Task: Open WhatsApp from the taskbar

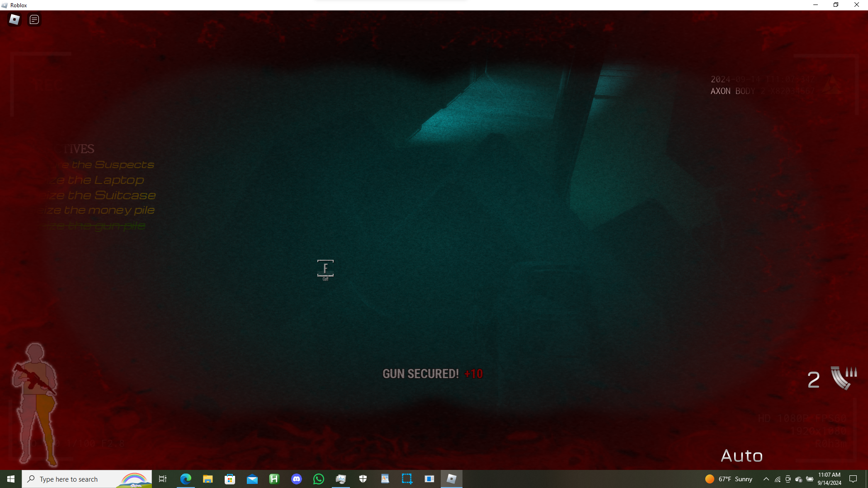Action: 319,479
